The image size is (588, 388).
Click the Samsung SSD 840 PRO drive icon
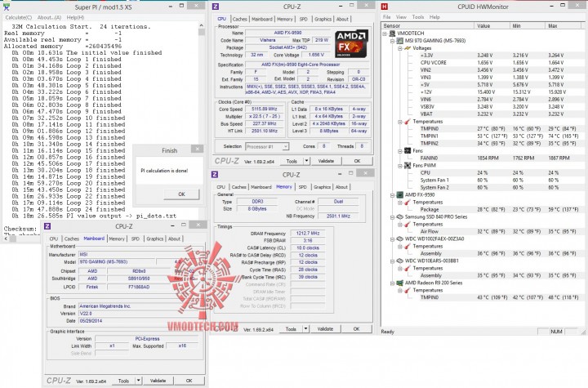(x=399, y=217)
